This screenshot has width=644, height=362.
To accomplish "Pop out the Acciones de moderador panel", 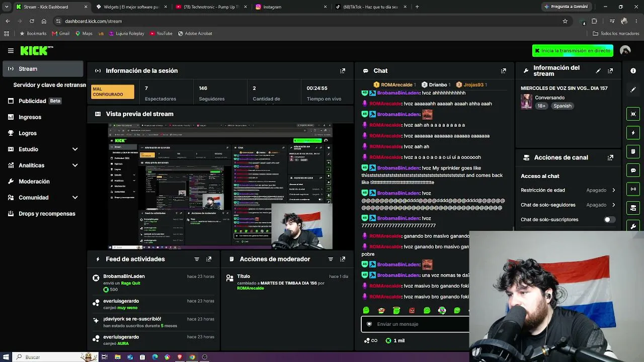I will tap(343, 259).
